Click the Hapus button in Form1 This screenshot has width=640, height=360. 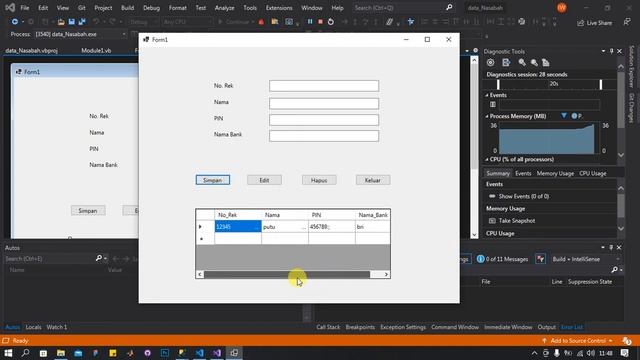click(319, 180)
